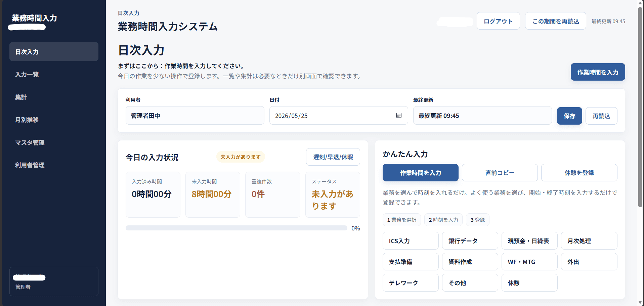Choose the 現預金・日繰表 task button
The height and width of the screenshot is (306, 644).
[529, 241]
